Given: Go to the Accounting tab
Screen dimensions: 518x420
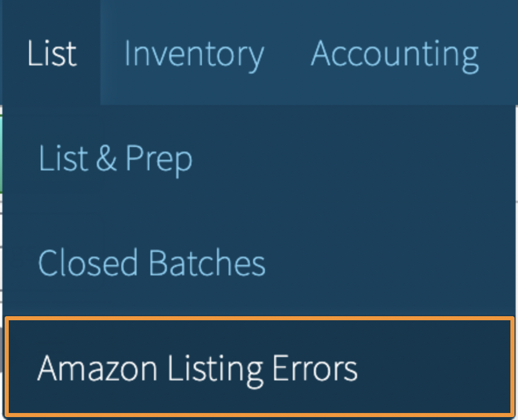Looking at the screenshot, I should pyautogui.click(x=395, y=54).
